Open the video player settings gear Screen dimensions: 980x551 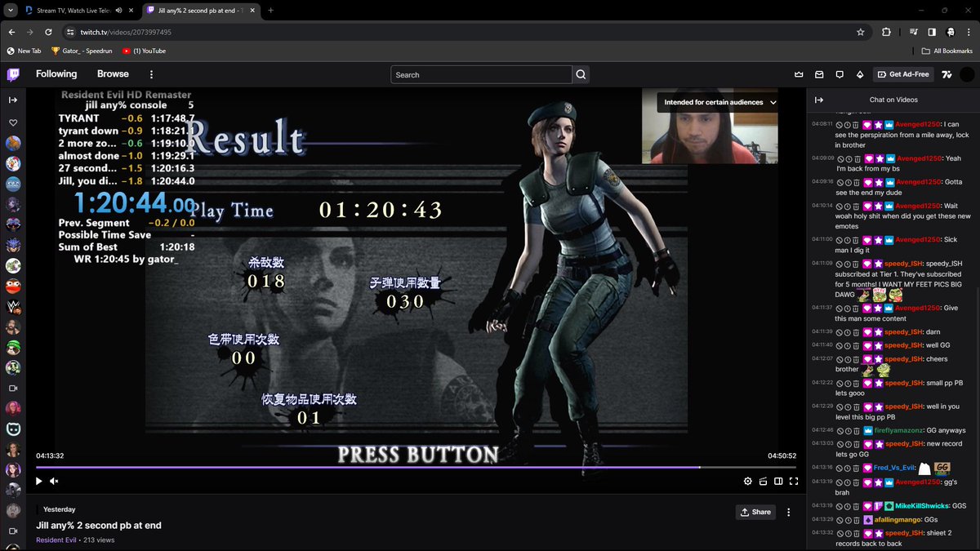click(x=748, y=481)
